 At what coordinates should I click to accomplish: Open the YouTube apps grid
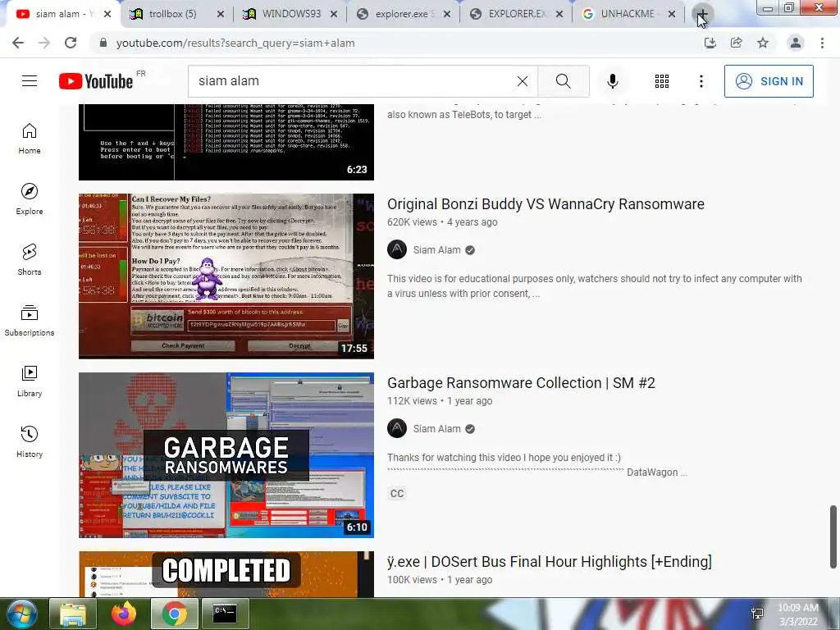pos(662,81)
